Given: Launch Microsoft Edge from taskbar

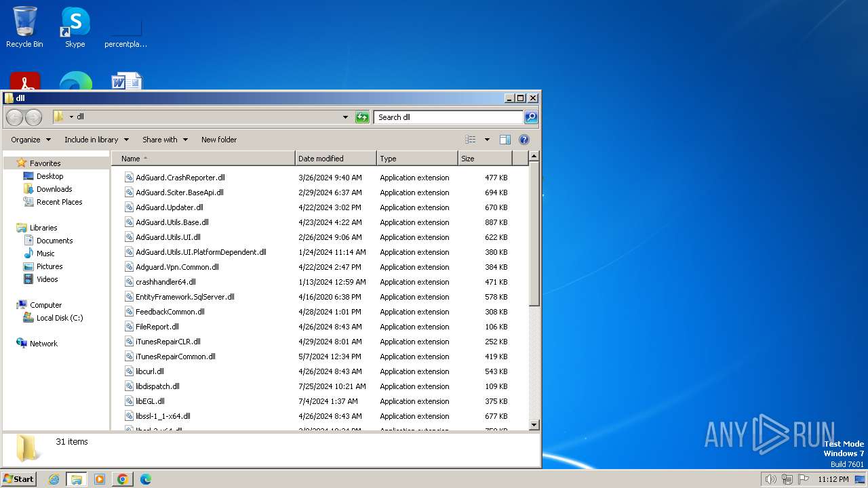Looking at the screenshot, I should 145,479.
